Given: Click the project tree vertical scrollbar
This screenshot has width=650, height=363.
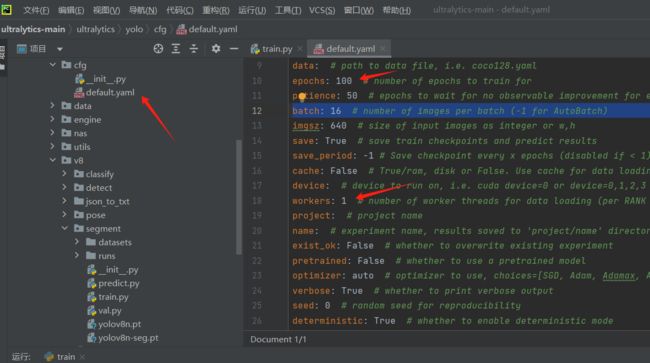Looking at the screenshot, I should pos(238,197).
